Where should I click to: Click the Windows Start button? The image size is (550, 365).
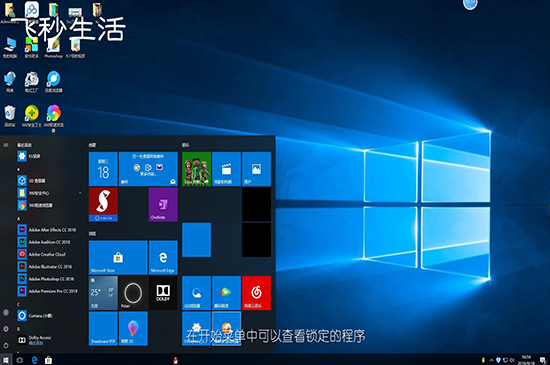6,360
